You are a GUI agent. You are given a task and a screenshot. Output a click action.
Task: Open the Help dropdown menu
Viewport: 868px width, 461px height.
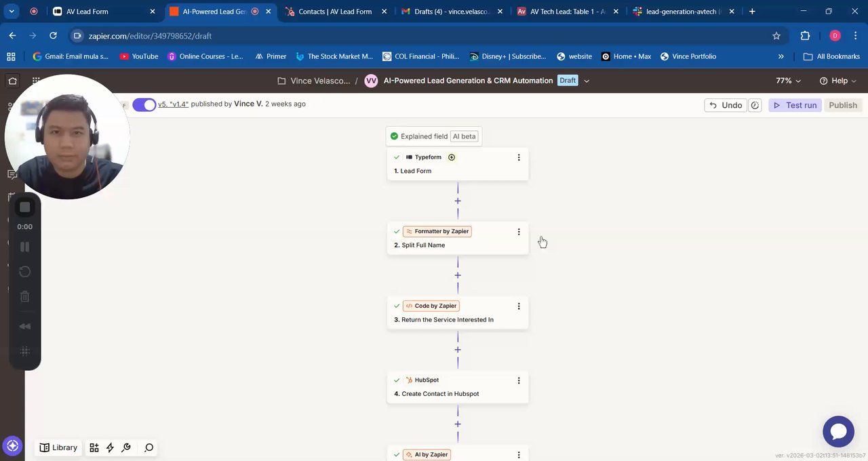[838, 81]
